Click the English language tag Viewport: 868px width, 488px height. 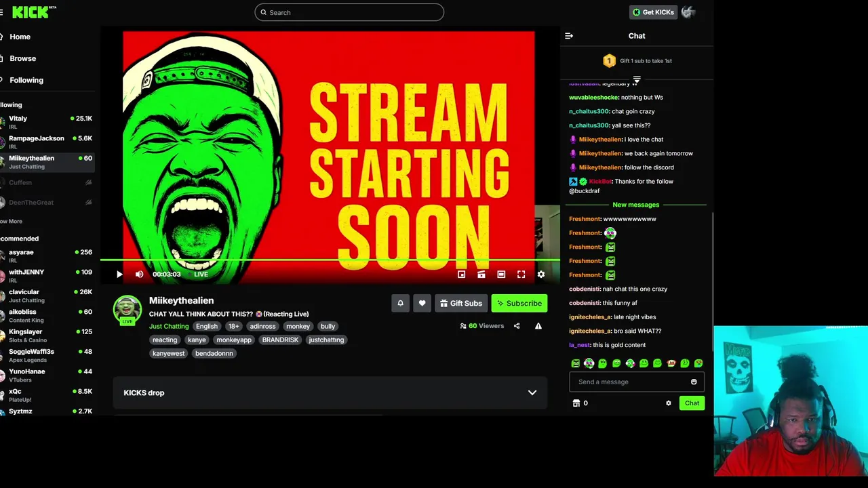pos(207,326)
